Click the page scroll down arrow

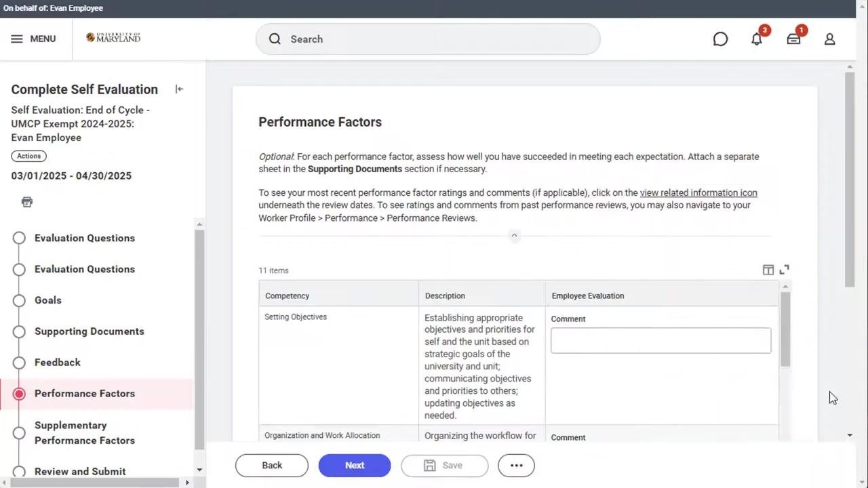850,435
